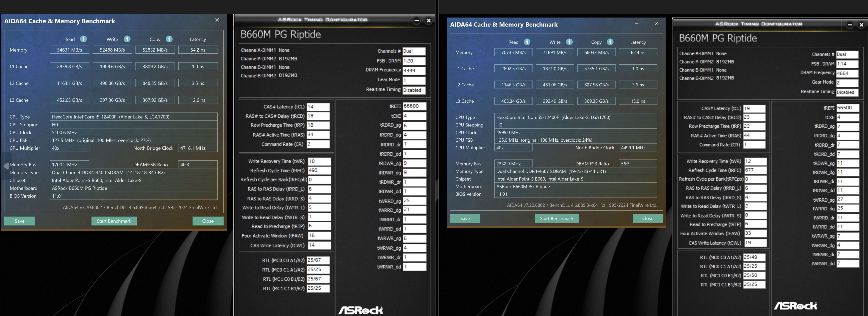This screenshot has height=316, width=868.
Task: Click tCL field showing 14 in left configurator
Action: coord(318,107)
